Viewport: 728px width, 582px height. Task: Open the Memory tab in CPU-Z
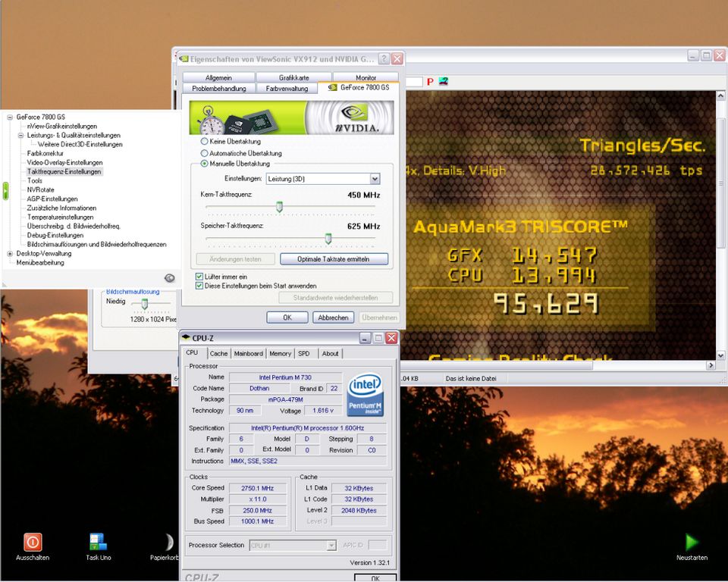point(280,354)
